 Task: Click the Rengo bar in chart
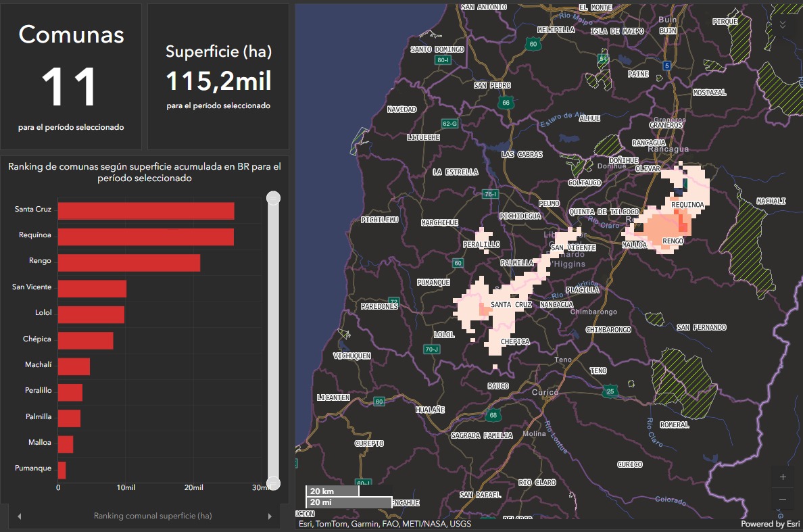pos(128,262)
